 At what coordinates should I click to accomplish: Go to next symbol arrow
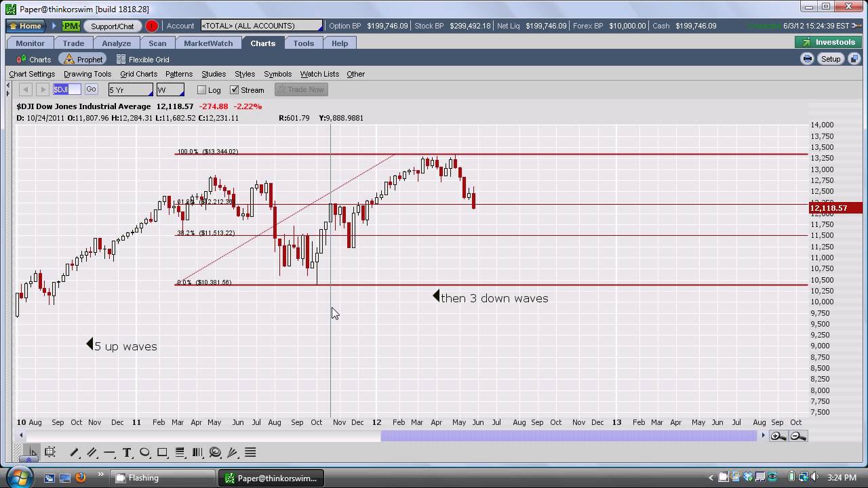(x=42, y=89)
